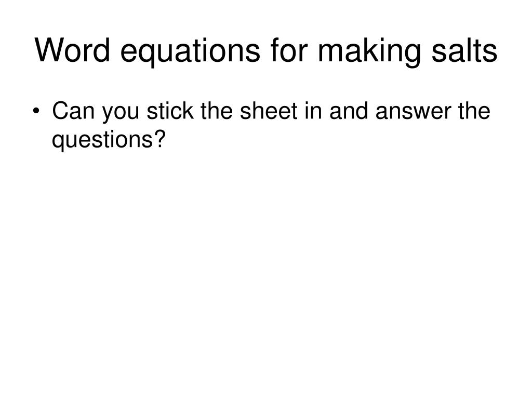
Task: Select the word 'Word' in the title
Action: click(72, 49)
